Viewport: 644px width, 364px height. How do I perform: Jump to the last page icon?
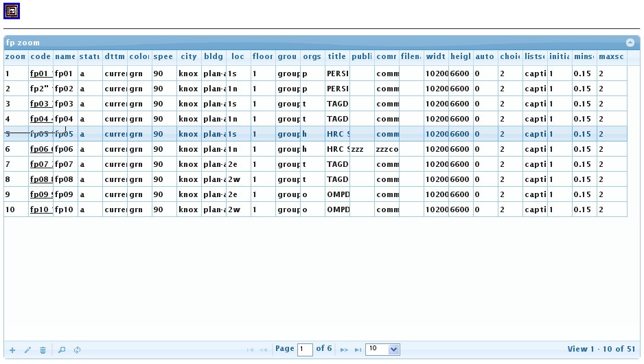click(x=358, y=350)
